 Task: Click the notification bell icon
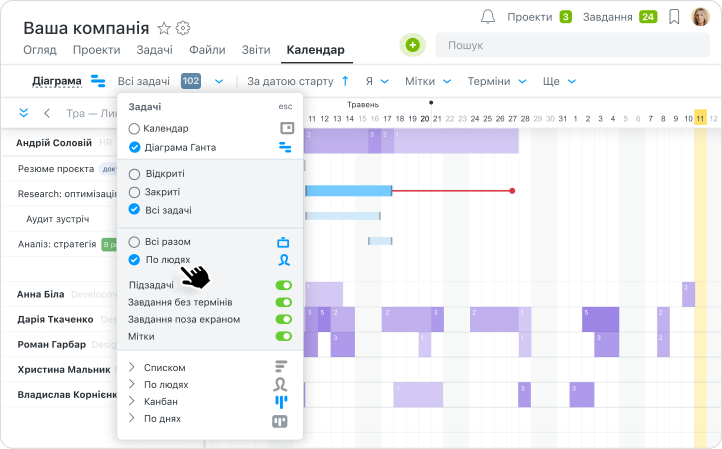(488, 17)
